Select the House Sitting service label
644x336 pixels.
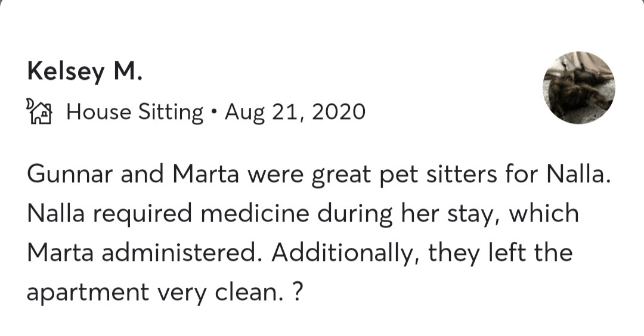click(x=135, y=111)
